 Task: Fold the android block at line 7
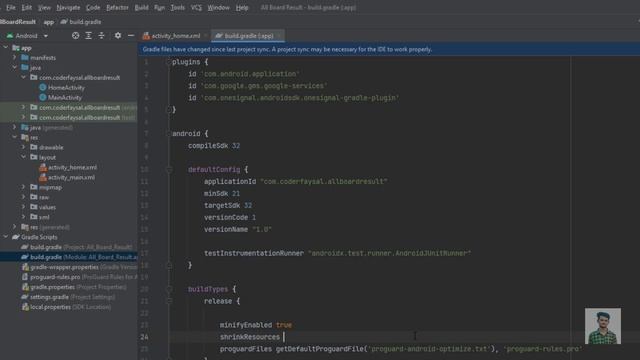click(169, 133)
